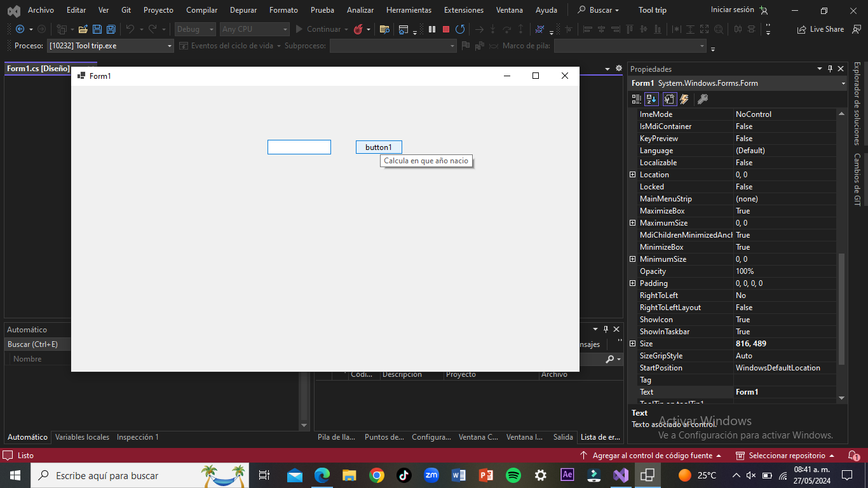Switch Propiedades to the categorized view
The height and width of the screenshot is (488, 868).
(x=636, y=99)
